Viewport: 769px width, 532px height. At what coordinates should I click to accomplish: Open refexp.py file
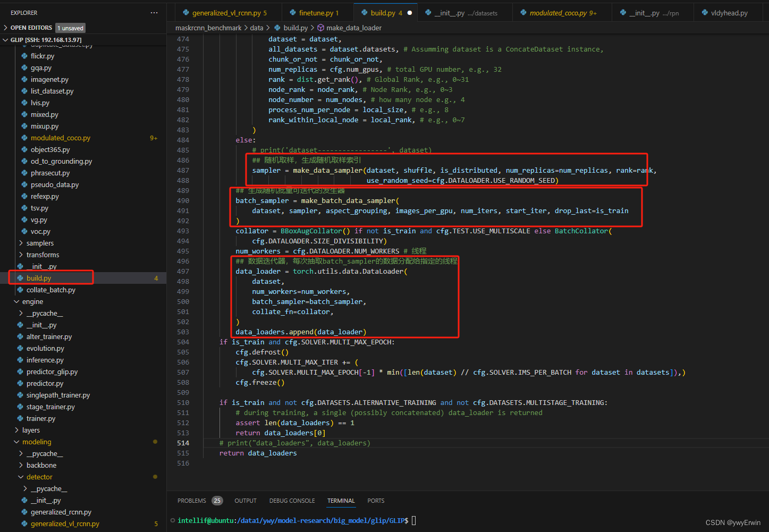click(83, 196)
